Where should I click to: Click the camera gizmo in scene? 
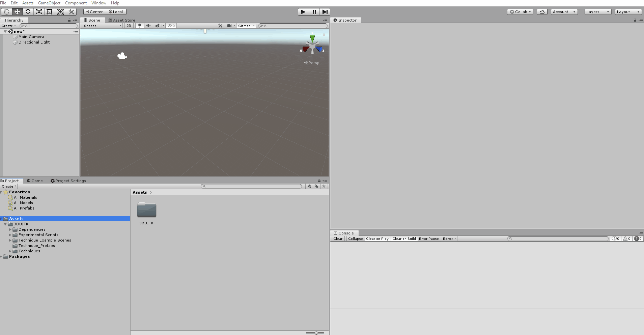(122, 56)
